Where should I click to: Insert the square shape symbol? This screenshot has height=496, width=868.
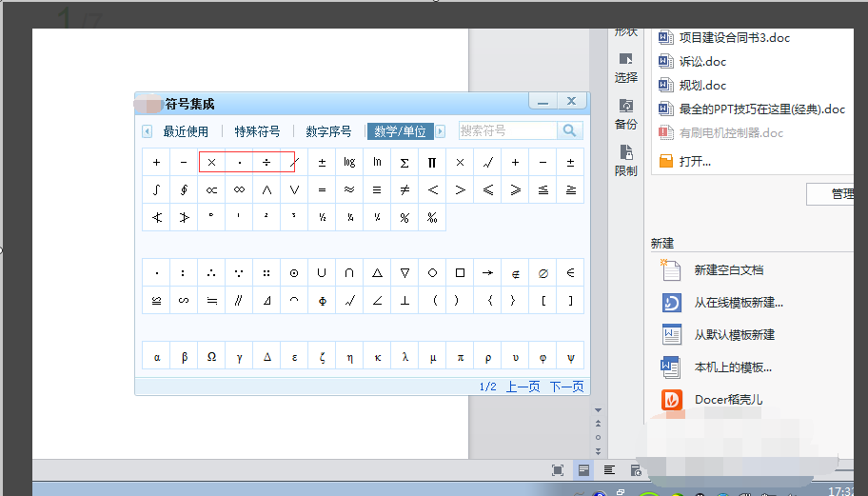point(460,273)
